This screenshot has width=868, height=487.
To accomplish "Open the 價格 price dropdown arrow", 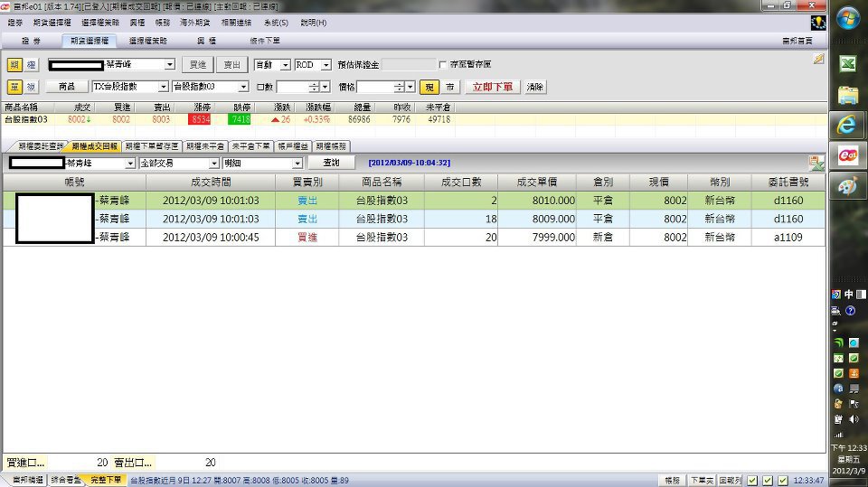I will tap(410, 87).
